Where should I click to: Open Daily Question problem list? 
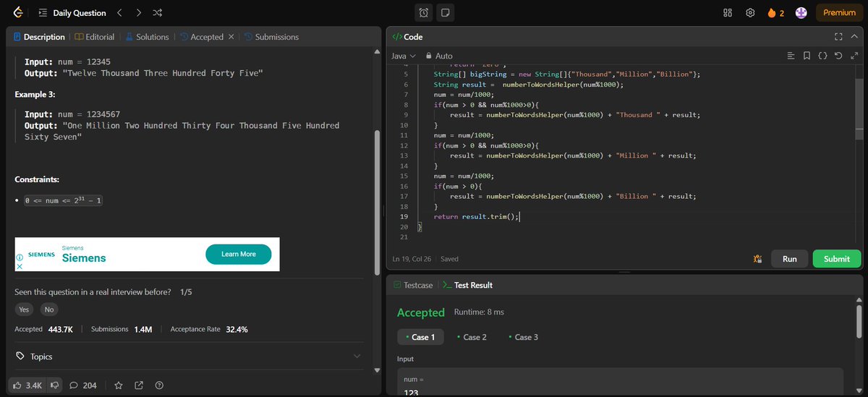click(72, 12)
